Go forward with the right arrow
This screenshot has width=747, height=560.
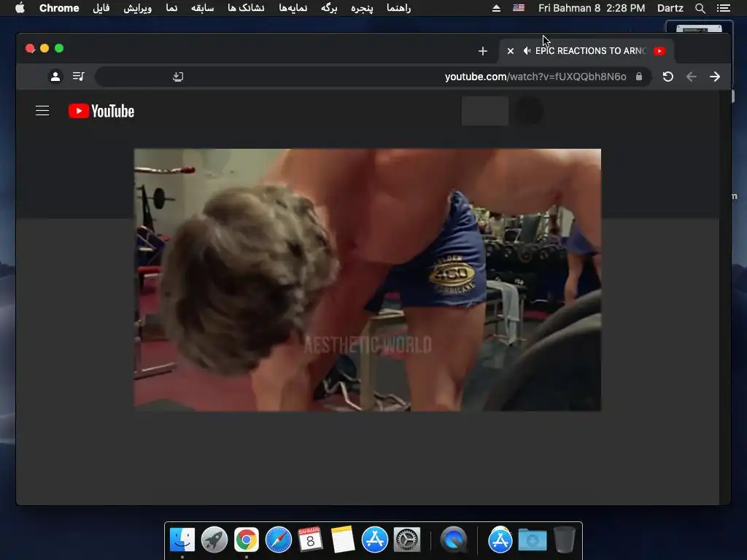(715, 77)
